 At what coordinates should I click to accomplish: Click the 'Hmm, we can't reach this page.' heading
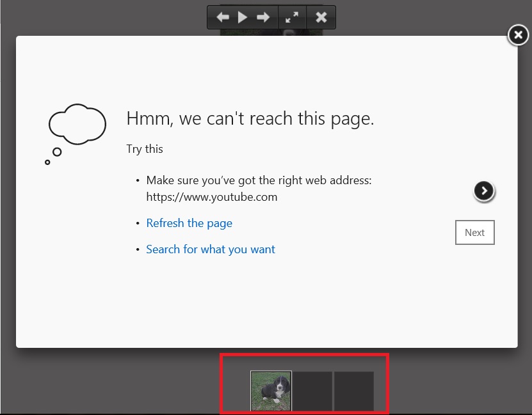tap(250, 118)
